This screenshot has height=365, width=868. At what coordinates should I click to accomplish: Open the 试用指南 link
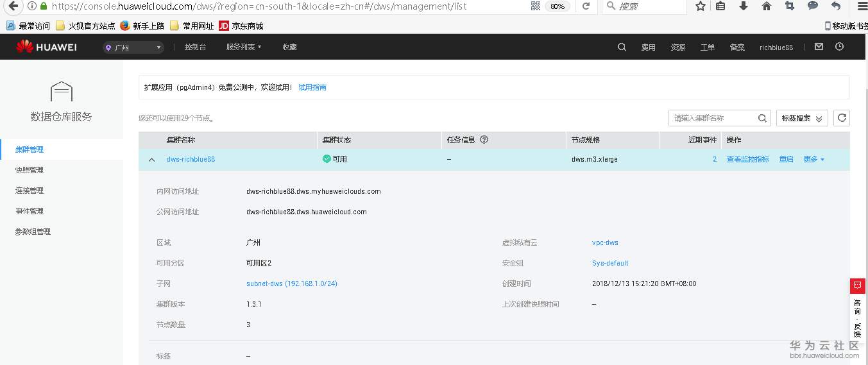[312, 87]
